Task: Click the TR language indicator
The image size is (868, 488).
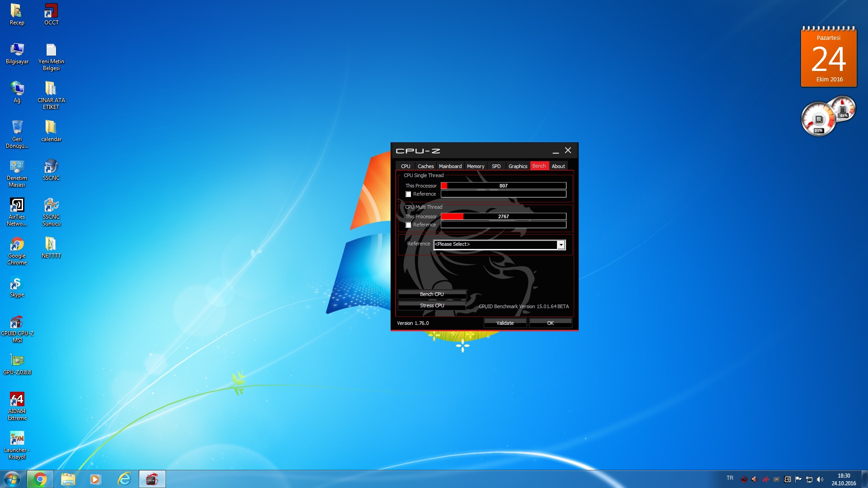Action: pos(730,478)
